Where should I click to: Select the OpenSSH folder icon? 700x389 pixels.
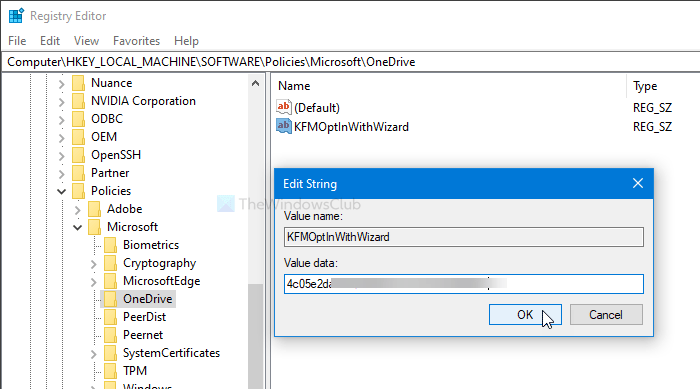point(78,155)
